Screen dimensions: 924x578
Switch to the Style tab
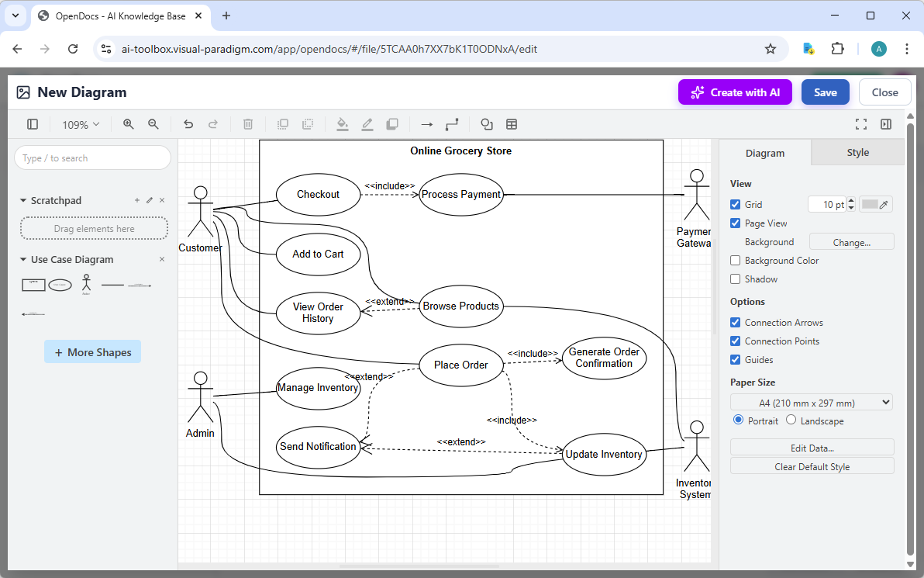857,152
